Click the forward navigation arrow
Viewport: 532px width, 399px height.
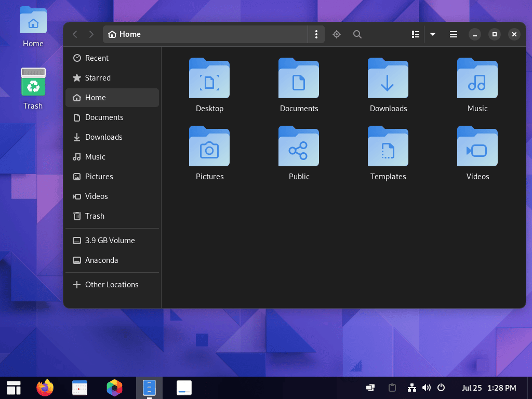[x=91, y=34]
